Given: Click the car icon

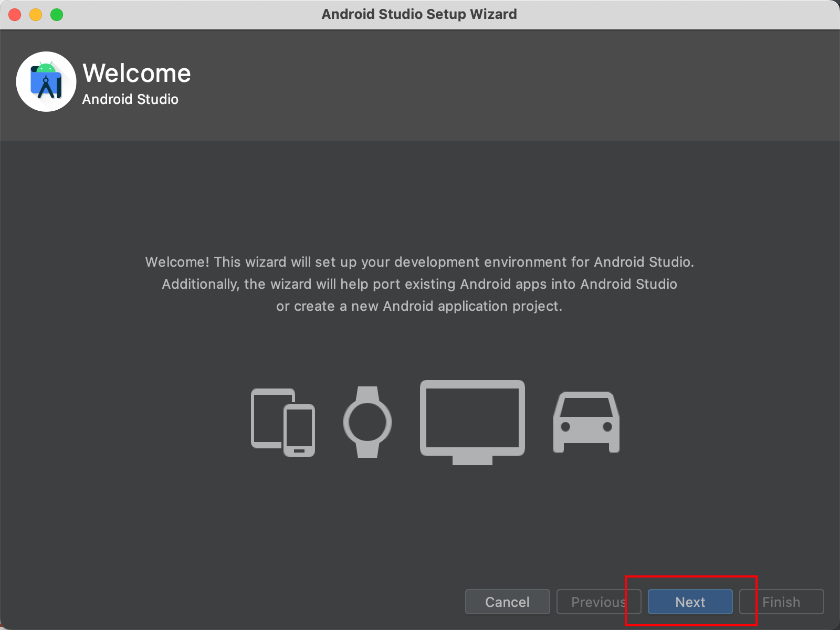Looking at the screenshot, I should point(586,422).
